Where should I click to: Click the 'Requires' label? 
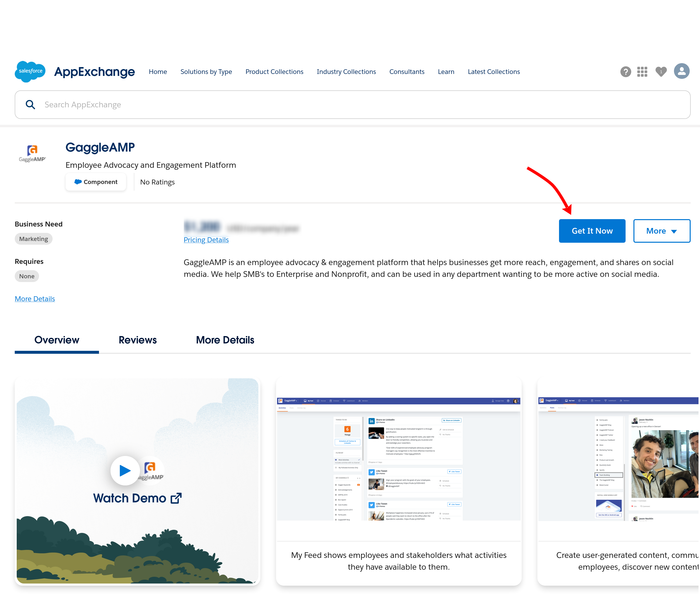pos(29,261)
